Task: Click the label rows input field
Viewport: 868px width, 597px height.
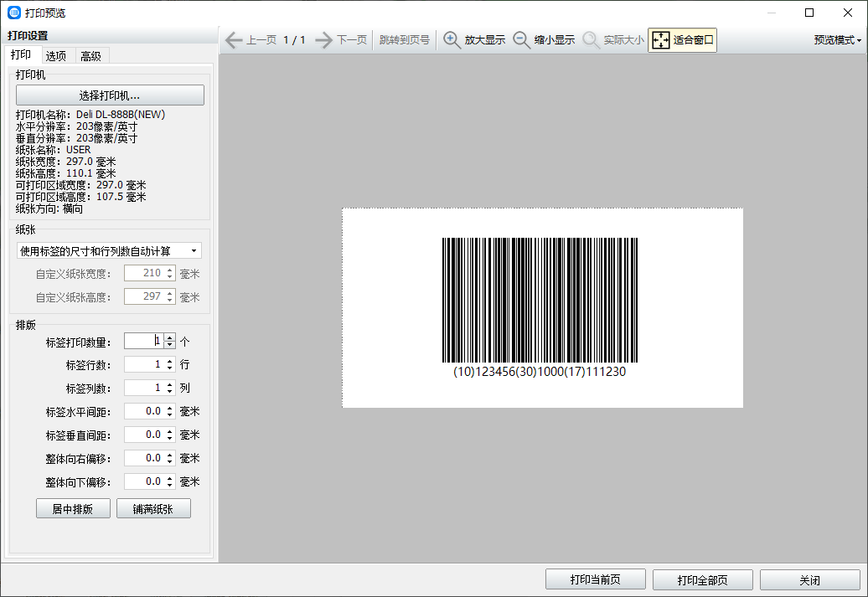Action: click(143, 365)
